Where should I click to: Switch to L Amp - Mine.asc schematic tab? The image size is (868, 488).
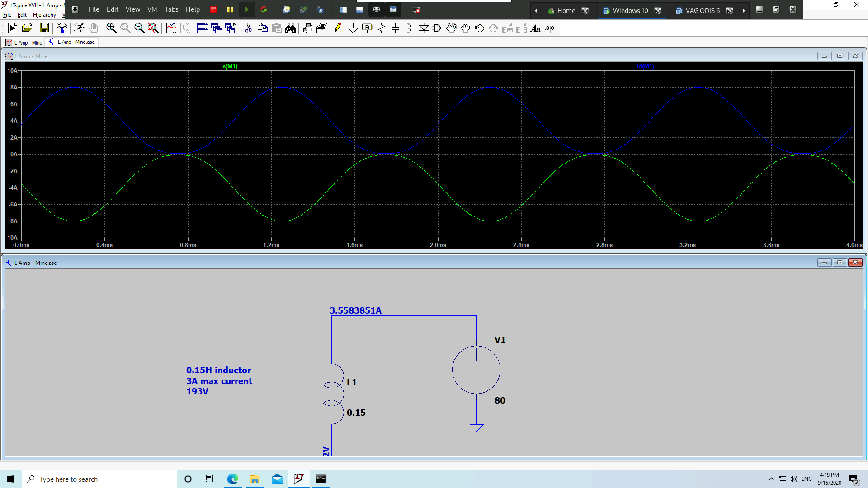(x=72, y=42)
